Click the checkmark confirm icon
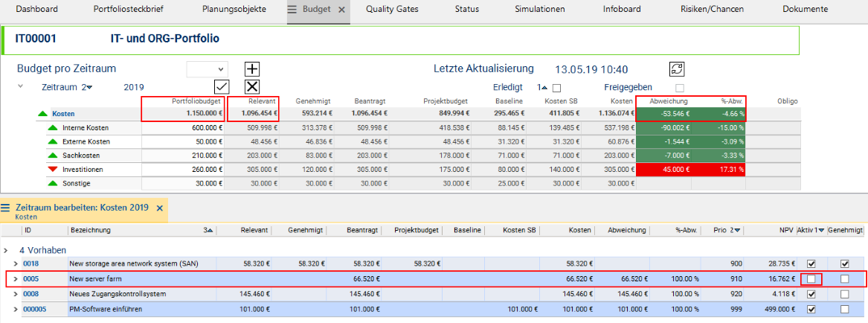 click(x=221, y=86)
